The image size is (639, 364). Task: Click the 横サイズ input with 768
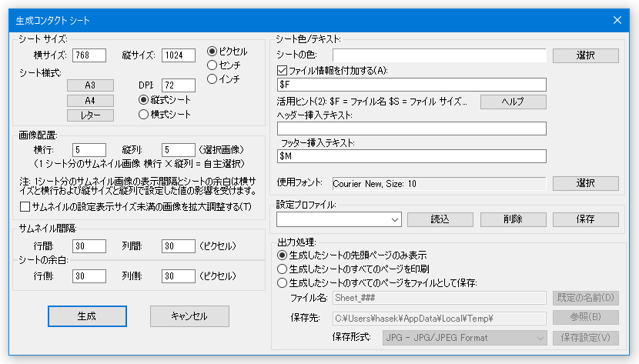tap(89, 55)
